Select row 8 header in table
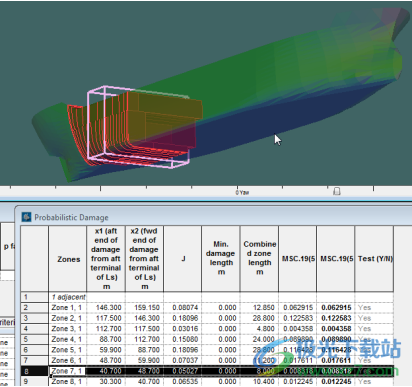Screen dimensions: 412x387 [x=34, y=371]
